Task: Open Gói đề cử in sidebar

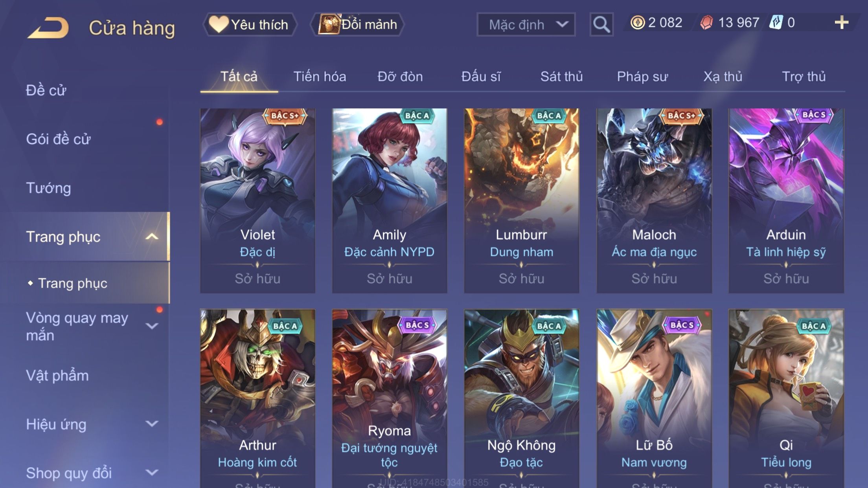Action: coord(58,139)
